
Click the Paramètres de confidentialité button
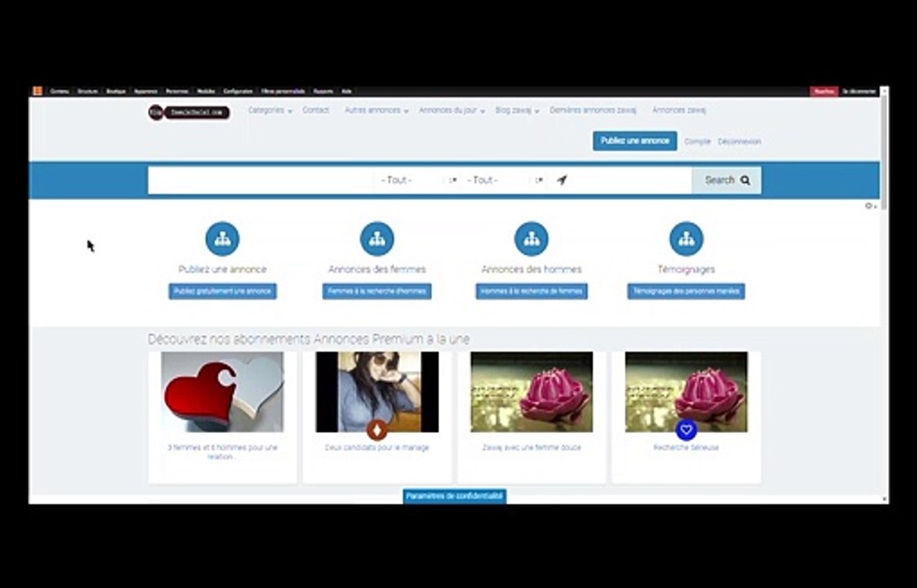(x=454, y=497)
